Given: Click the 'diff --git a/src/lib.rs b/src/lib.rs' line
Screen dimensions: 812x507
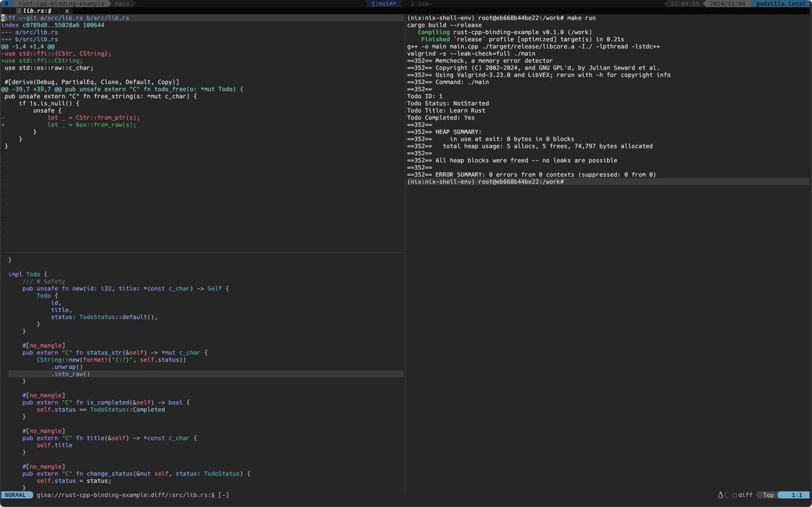Looking at the screenshot, I should tap(66, 18).
